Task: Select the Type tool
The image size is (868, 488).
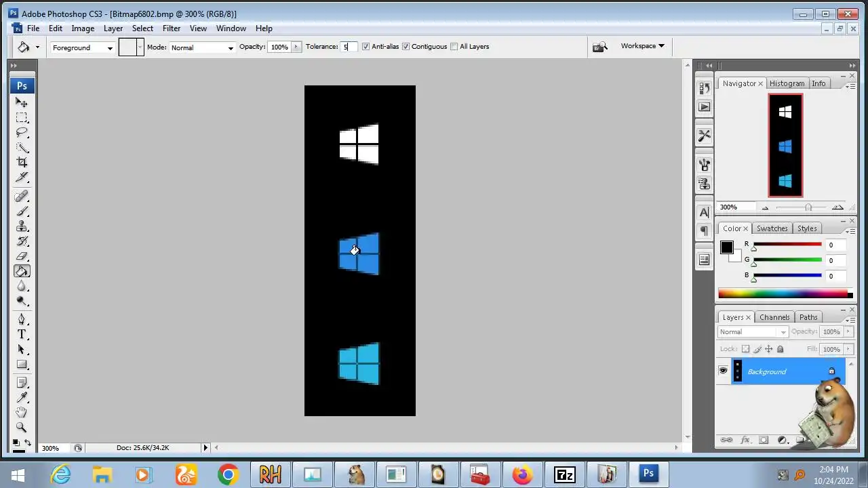Action: click(x=22, y=334)
